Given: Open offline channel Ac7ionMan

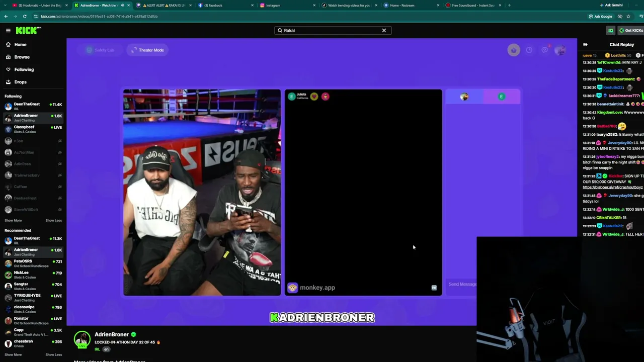Looking at the screenshot, I should 33,152.
